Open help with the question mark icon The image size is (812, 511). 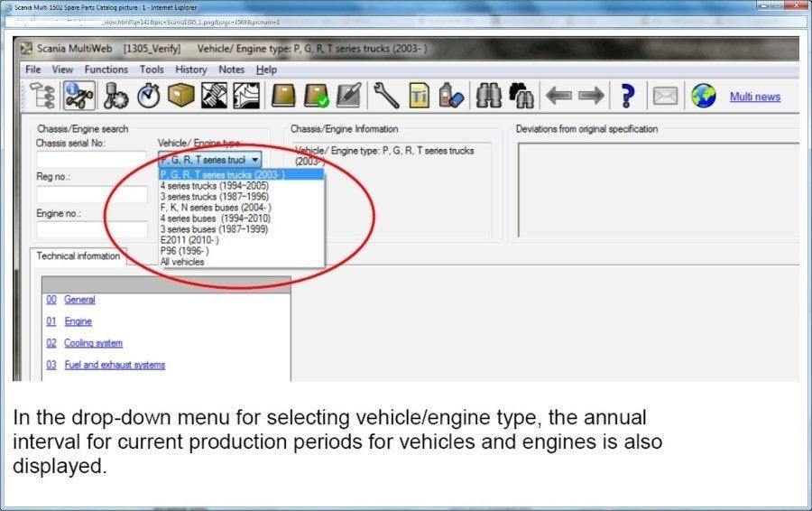(627, 96)
